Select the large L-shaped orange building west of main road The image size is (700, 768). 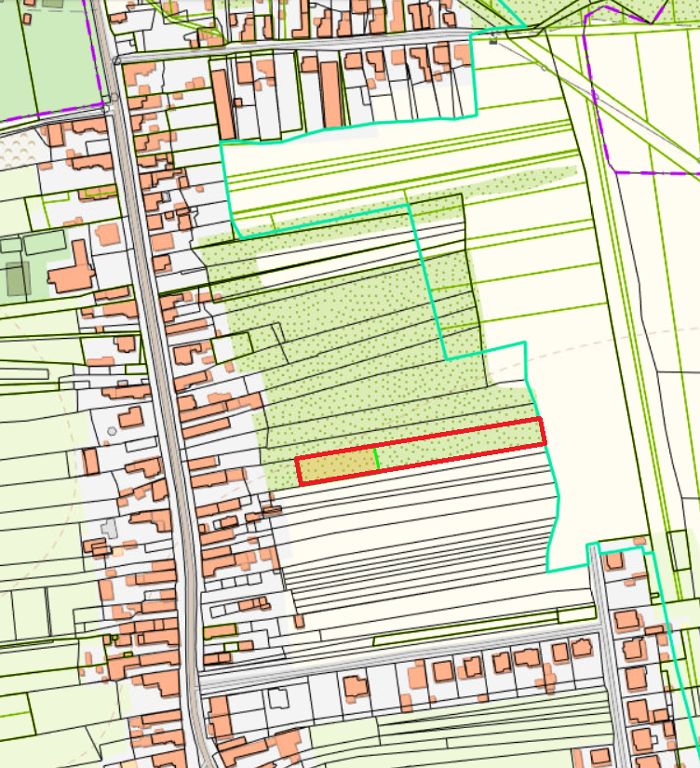[73, 270]
